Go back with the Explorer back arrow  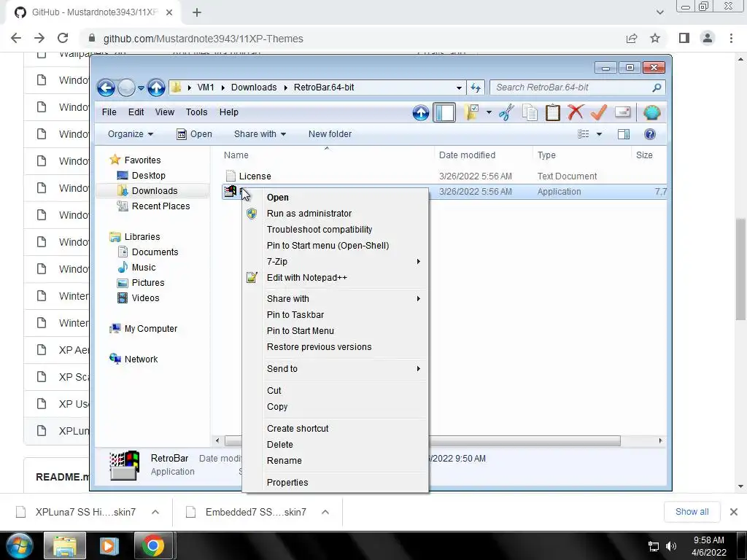[x=106, y=87]
